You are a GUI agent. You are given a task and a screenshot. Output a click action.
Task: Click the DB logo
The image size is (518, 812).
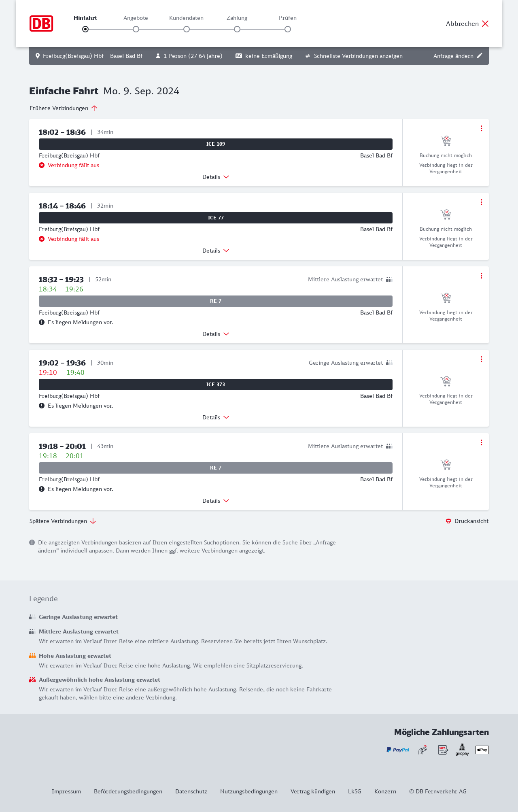pos(41,23)
